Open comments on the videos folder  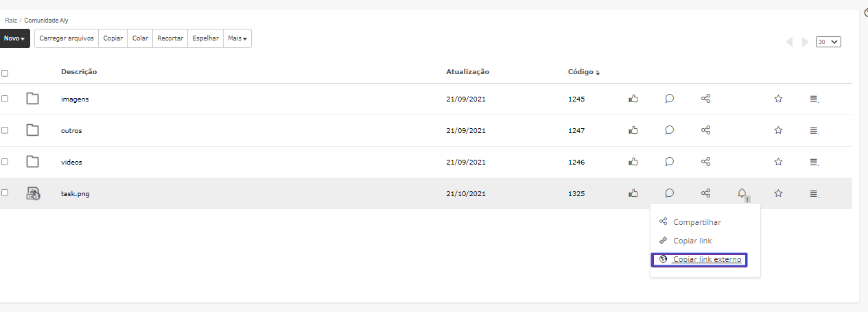tap(669, 162)
